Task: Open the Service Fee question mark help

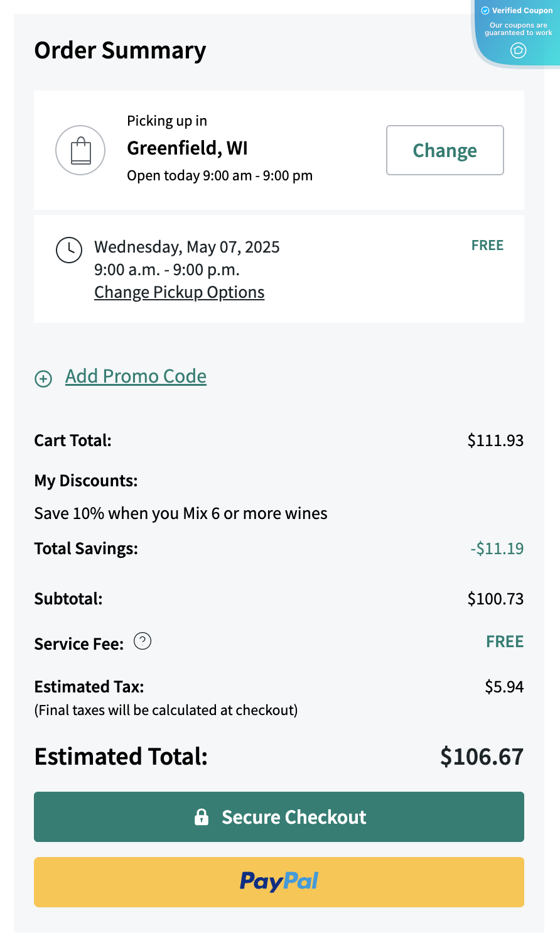Action: pos(143,642)
